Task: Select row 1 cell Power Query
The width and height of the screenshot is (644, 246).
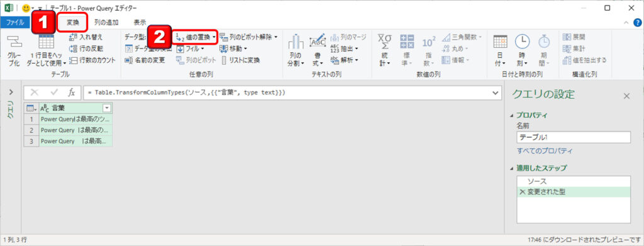Action: (x=75, y=119)
